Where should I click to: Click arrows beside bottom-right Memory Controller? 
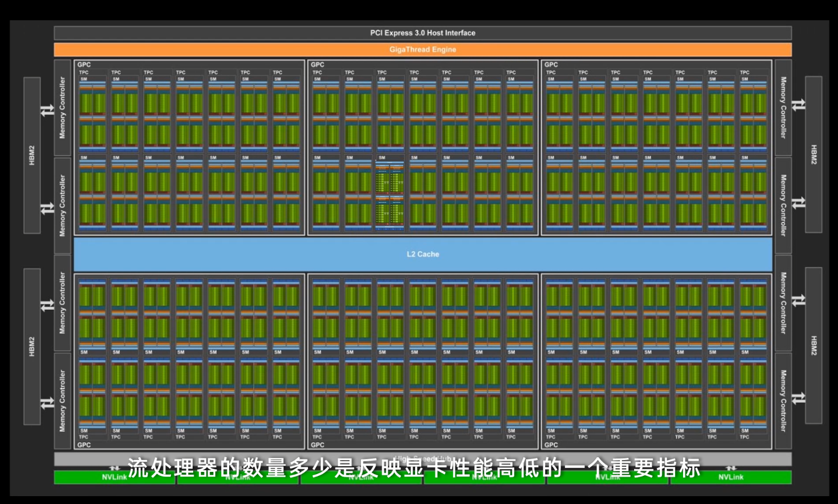point(799,399)
